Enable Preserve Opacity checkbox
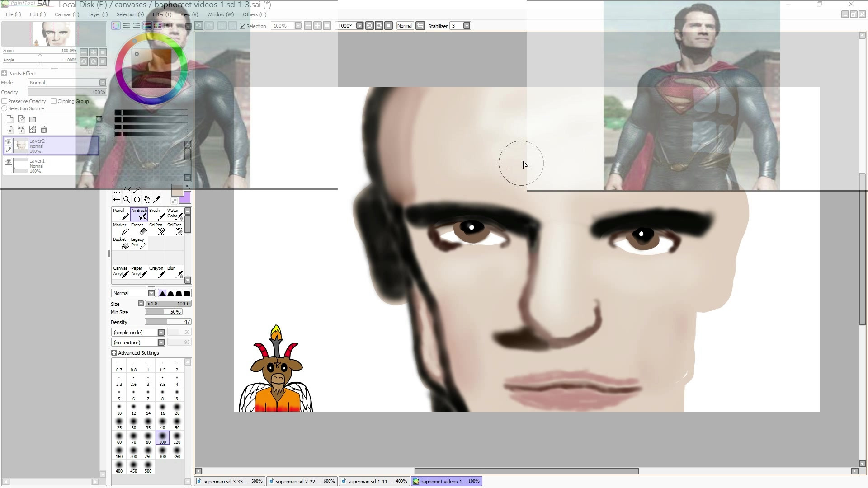This screenshot has height=488, width=868. 5,101
